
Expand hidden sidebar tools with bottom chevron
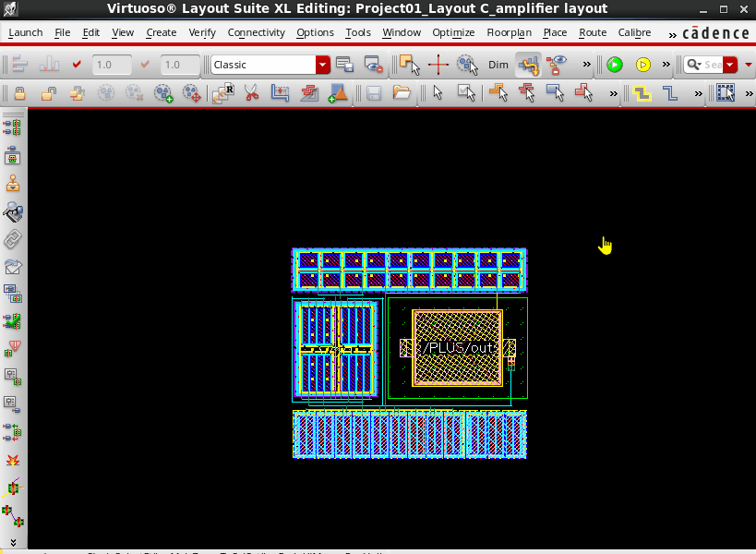tap(13, 541)
